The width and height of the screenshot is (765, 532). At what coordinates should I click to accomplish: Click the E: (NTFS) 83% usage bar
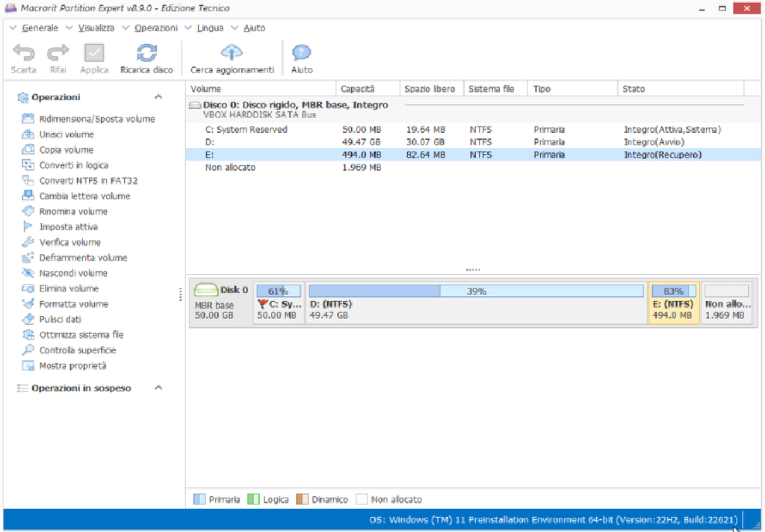[673, 291]
